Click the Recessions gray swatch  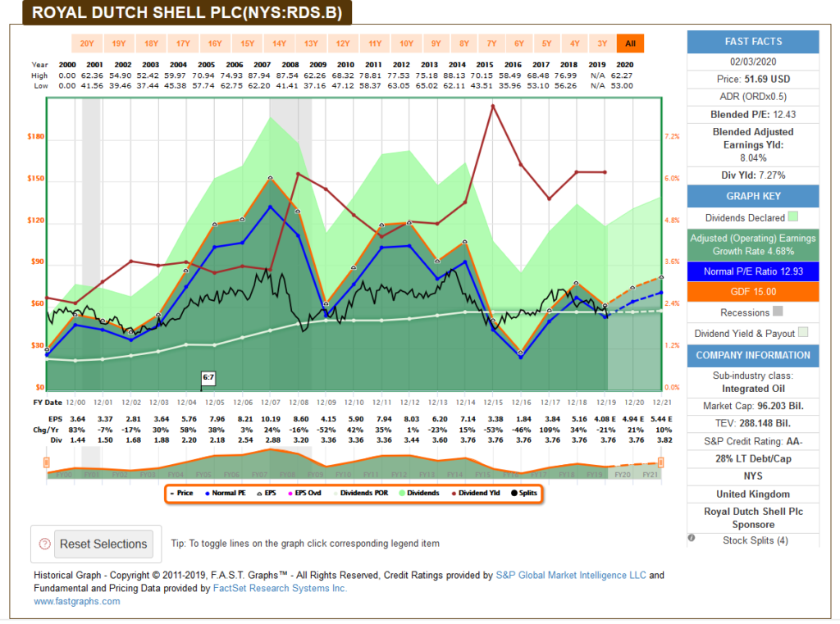point(778,311)
